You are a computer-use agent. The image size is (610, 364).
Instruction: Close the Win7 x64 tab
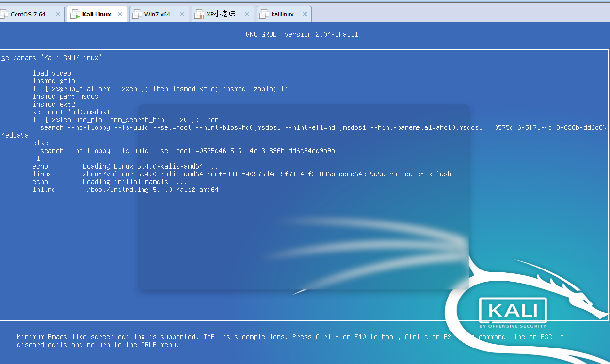coord(182,14)
